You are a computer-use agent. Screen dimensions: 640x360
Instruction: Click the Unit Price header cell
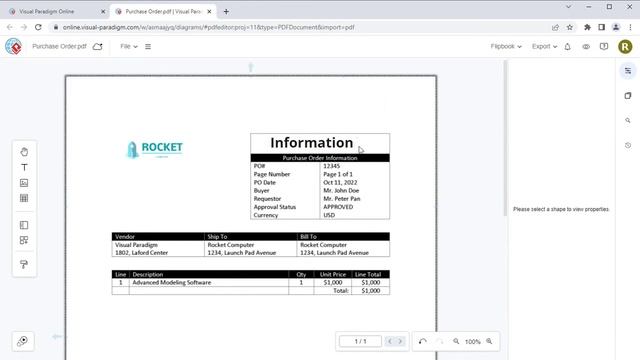pyautogui.click(x=333, y=274)
